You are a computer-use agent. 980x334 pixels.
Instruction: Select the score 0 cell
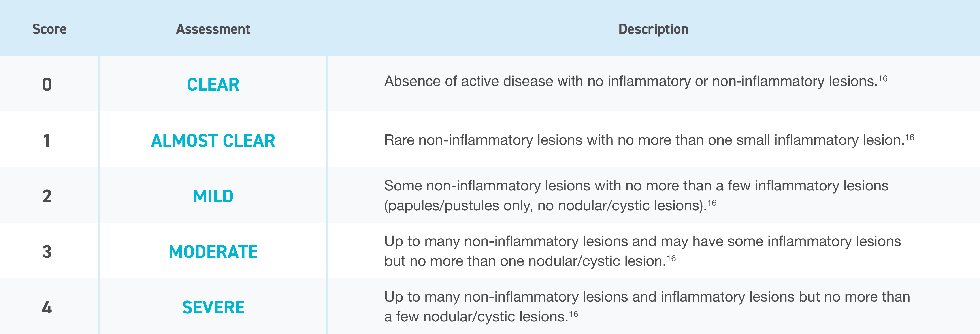click(x=47, y=84)
